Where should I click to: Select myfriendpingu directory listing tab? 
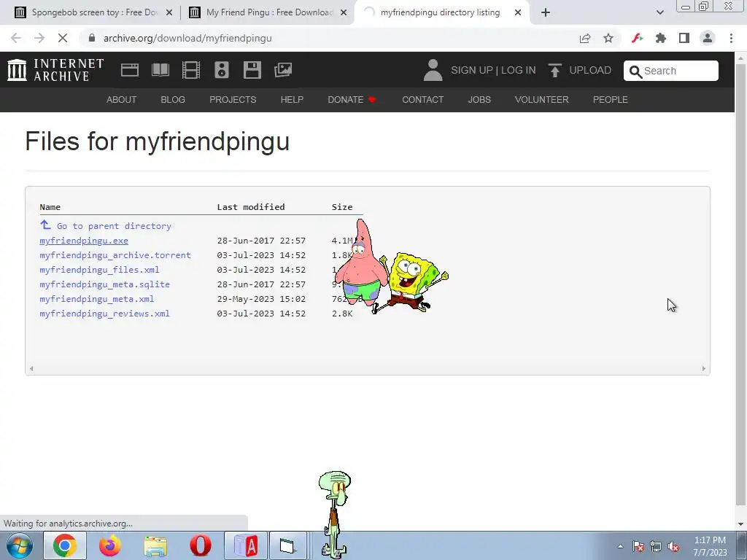click(440, 12)
